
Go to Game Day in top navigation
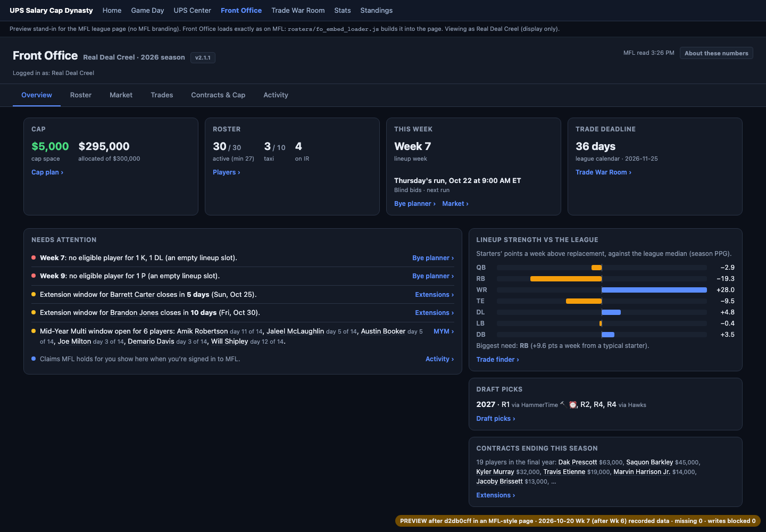[x=147, y=10]
